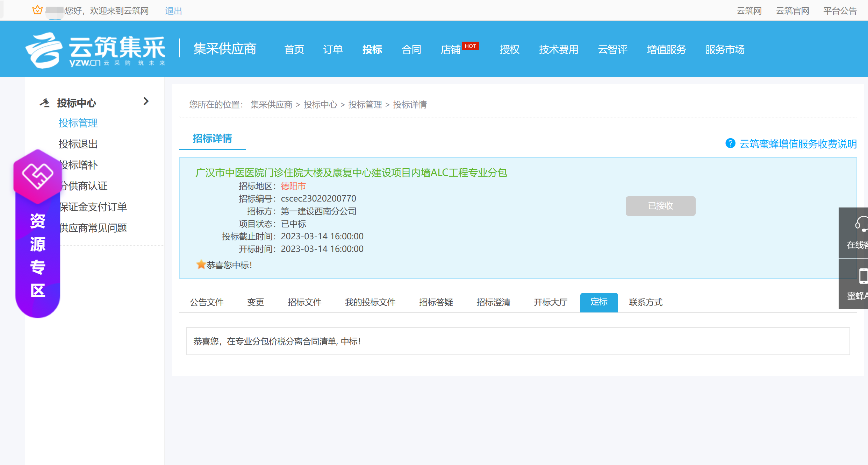Open the 授权 navigation item
The image size is (868, 465).
point(509,50)
